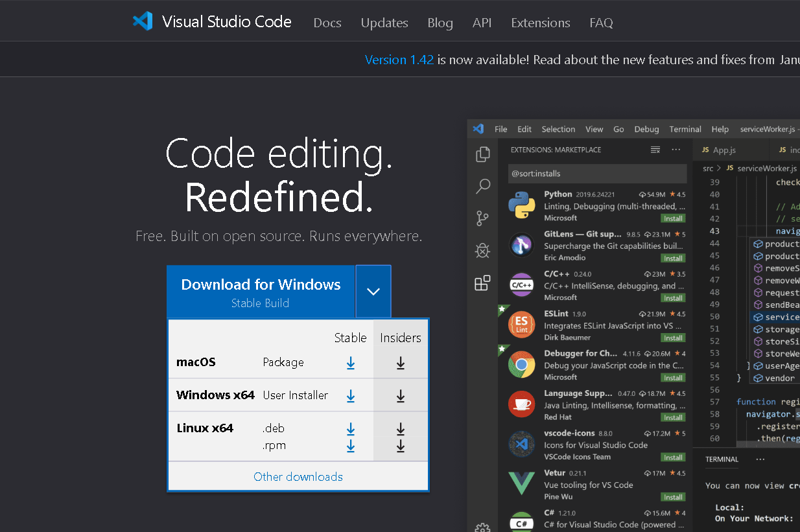Navigate to the API page
Screen dimensions: 800x532
482,23
